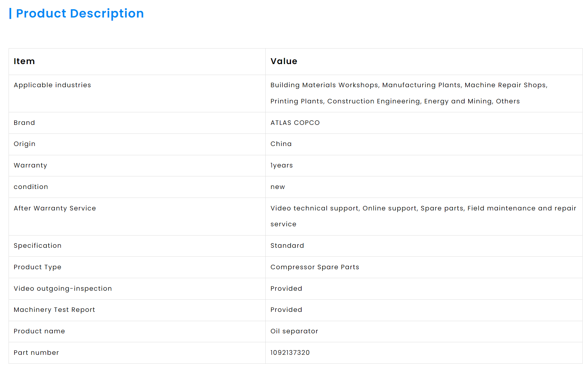Select the Oil separator product name
The width and height of the screenshot is (588, 371).
click(x=294, y=331)
